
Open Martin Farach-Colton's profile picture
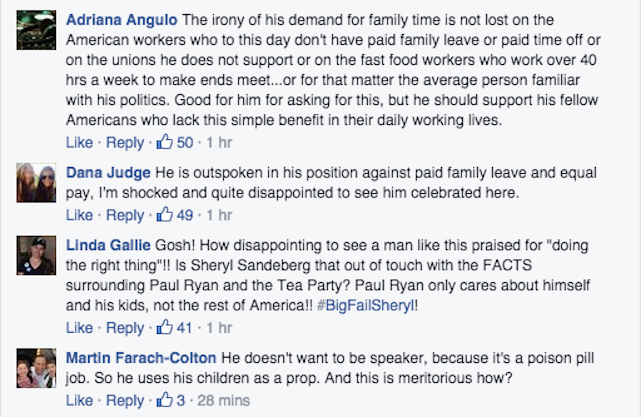(x=36, y=368)
